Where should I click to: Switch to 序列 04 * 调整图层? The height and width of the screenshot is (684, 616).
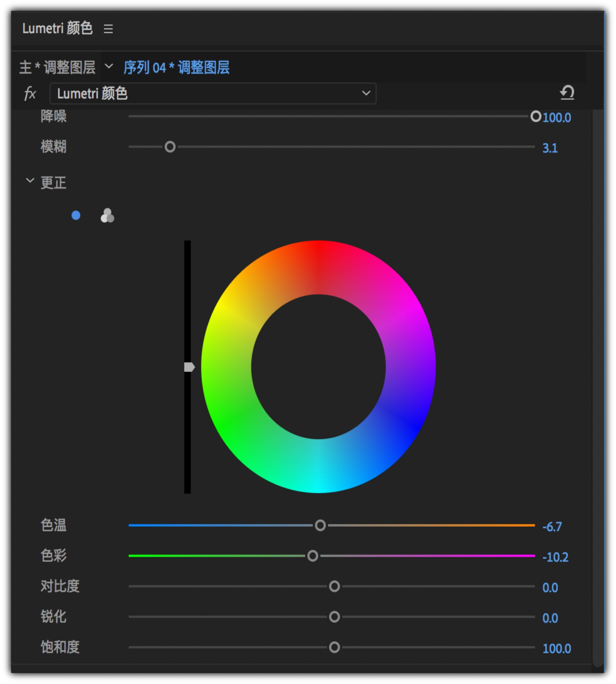click(176, 68)
